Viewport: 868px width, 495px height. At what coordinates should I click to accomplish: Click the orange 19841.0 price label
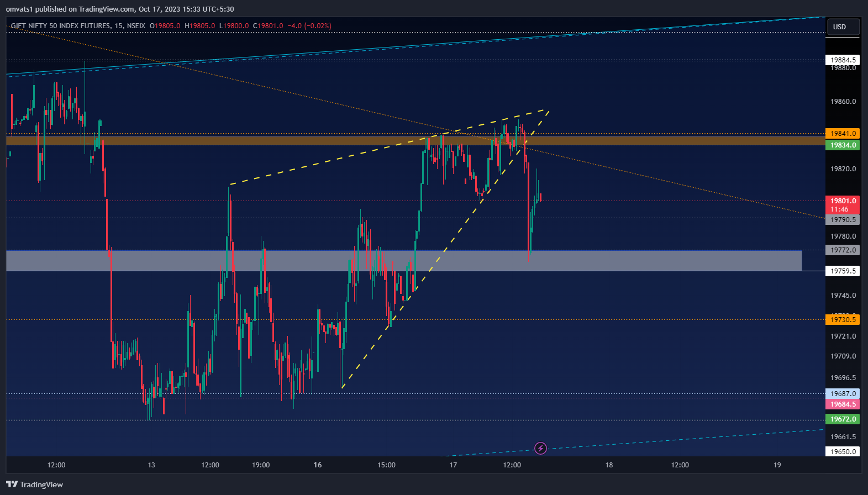click(843, 133)
